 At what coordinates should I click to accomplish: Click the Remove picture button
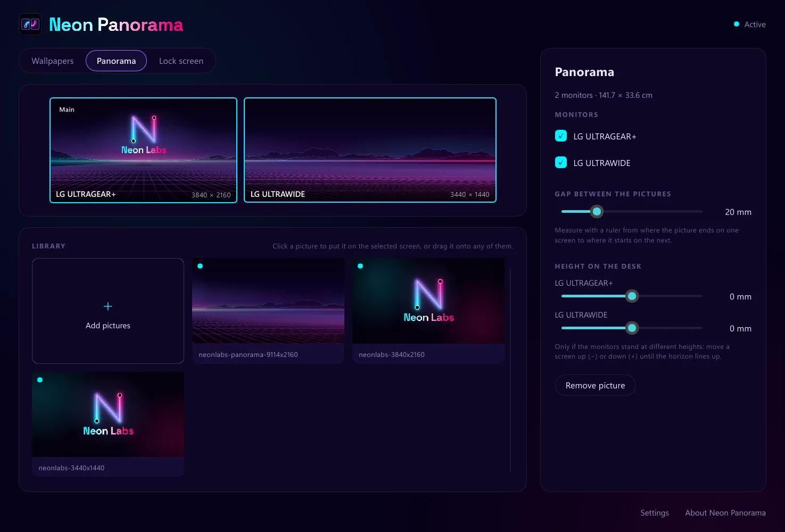[x=595, y=385]
